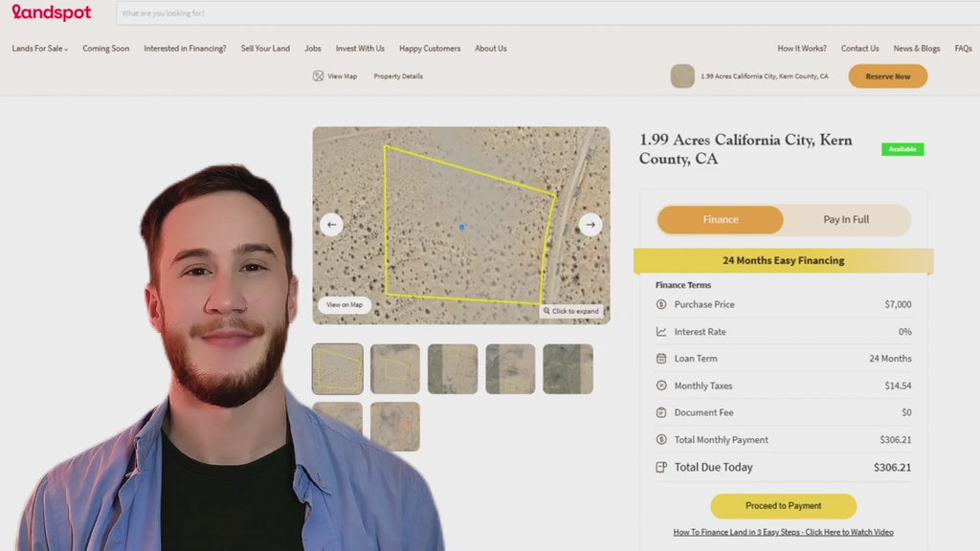Go to previous property image arrow
Viewport: 980px width, 551px height.
(x=332, y=225)
